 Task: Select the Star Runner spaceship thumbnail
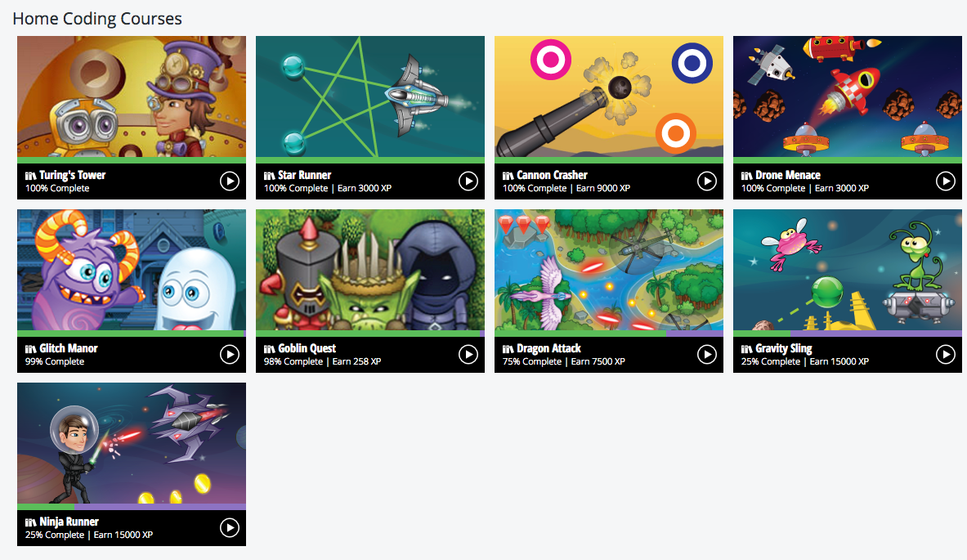pos(370,96)
